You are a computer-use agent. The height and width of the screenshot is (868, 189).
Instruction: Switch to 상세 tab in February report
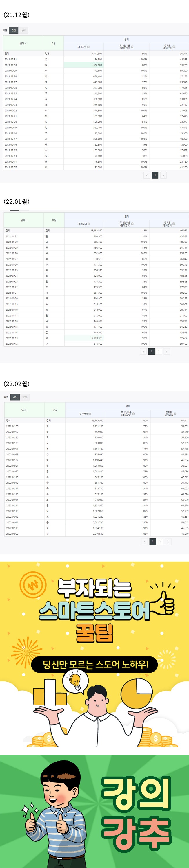pyautogui.click(x=25, y=397)
